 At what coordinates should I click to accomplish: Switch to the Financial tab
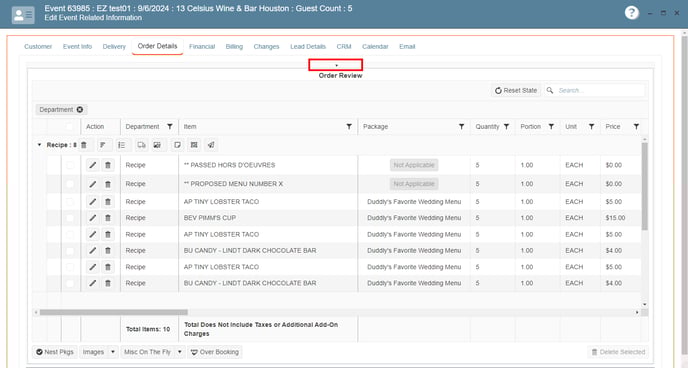202,46
